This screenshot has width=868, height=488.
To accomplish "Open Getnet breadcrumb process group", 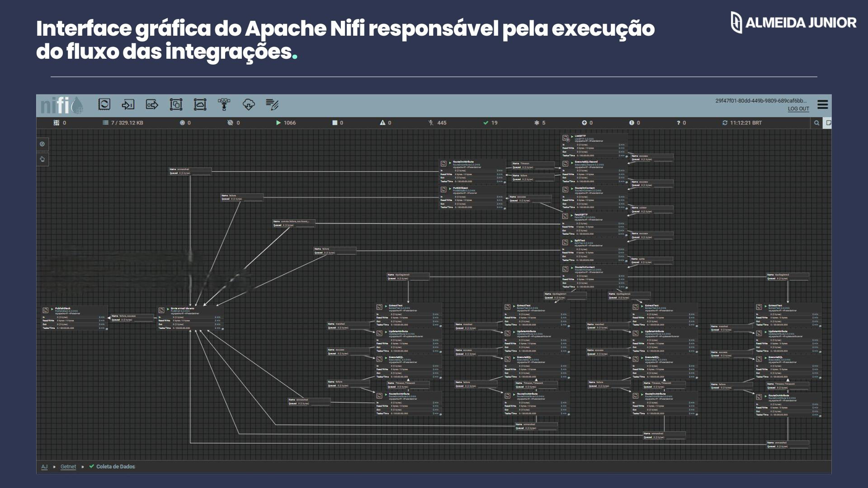I will tap(68, 467).
